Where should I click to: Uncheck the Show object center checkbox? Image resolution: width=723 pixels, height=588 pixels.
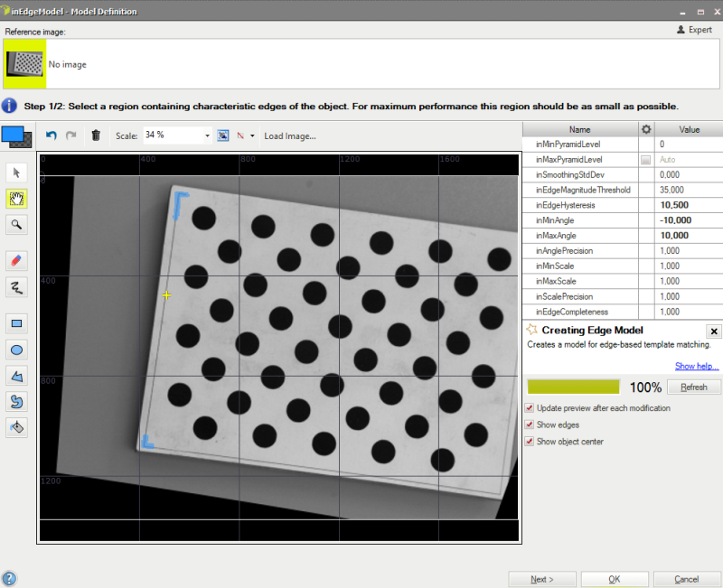pos(530,441)
